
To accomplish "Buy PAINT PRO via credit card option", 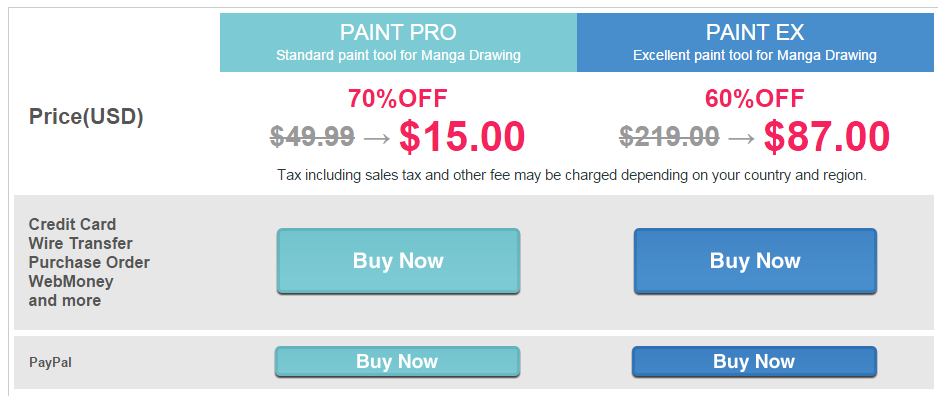I will (398, 261).
